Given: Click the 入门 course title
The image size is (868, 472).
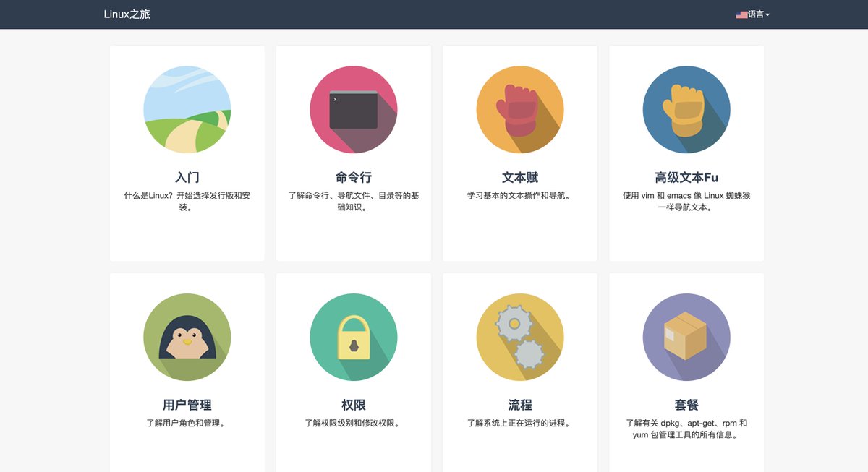Looking at the screenshot, I should [187, 176].
